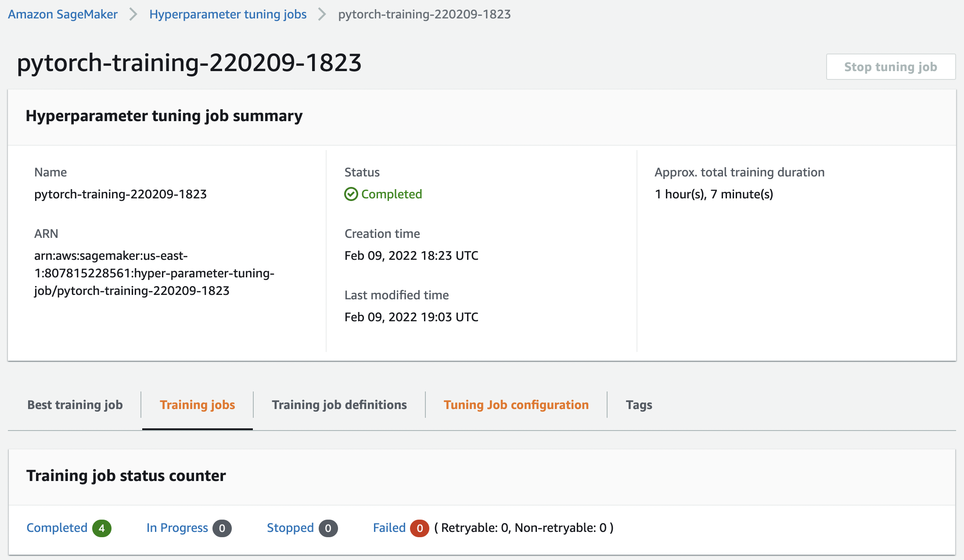
Task: Select the currently active Training jobs tab
Action: [x=197, y=405]
